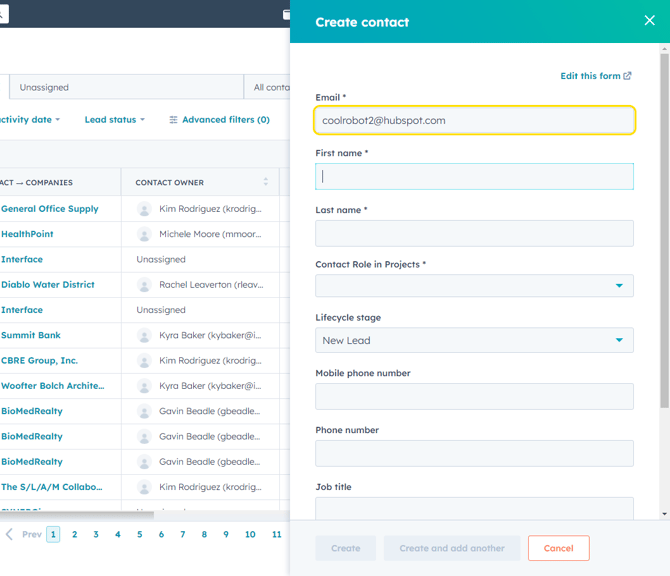Image resolution: width=670 pixels, height=576 pixels.
Task: Click the Advanced filters icon
Action: (x=173, y=120)
